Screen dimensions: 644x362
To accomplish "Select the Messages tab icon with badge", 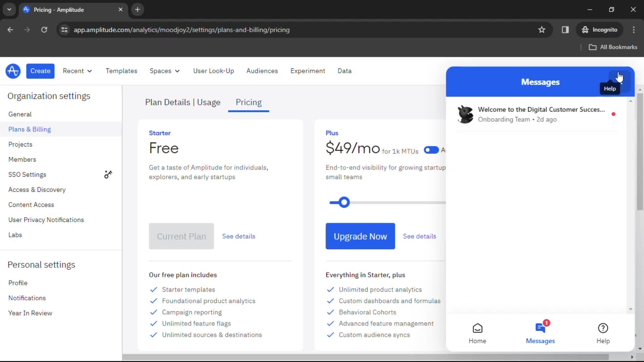I will (x=541, y=327).
